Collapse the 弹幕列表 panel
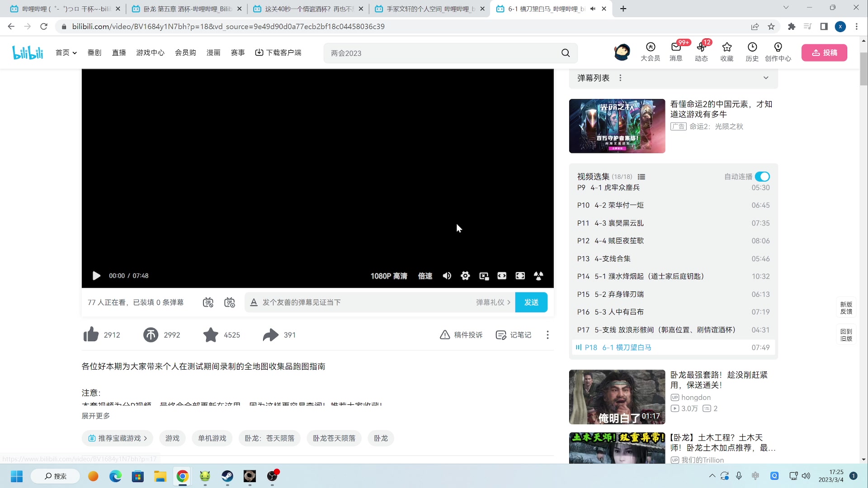This screenshot has width=868, height=488. click(766, 78)
